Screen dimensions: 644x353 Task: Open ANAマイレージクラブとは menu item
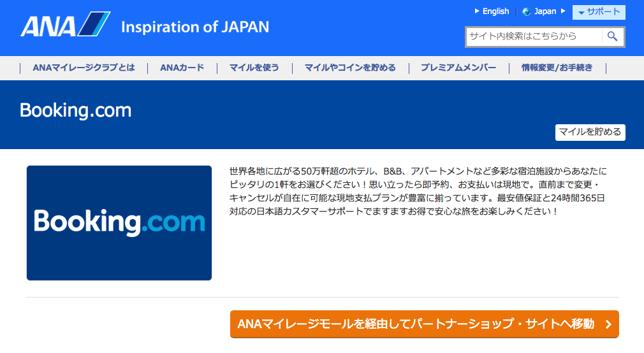84,68
